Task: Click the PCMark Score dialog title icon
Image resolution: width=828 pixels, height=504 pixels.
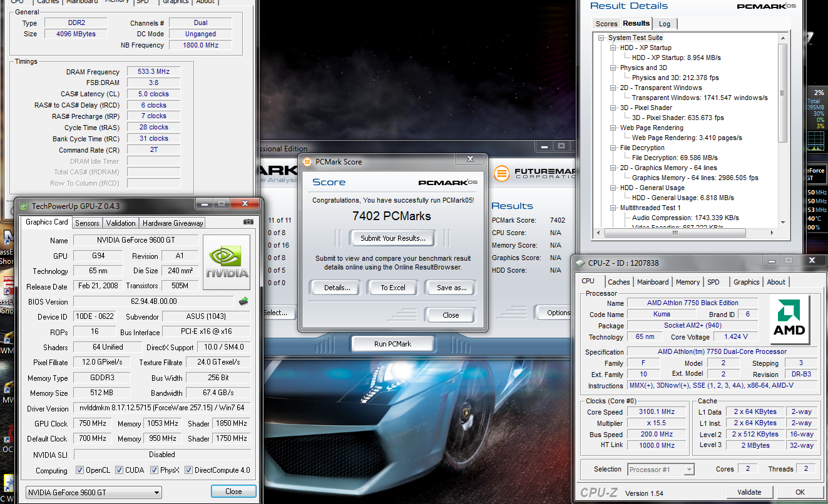Action: click(307, 161)
